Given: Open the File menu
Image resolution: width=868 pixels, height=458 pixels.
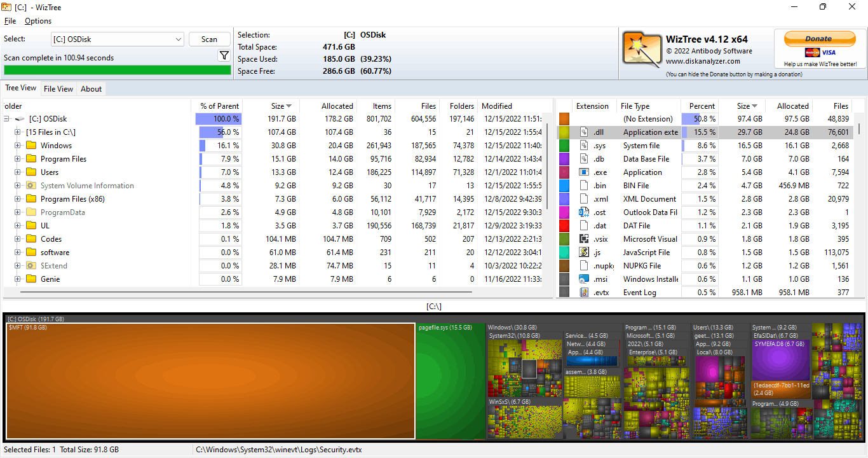Looking at the screenshot, I should point(10,21).
